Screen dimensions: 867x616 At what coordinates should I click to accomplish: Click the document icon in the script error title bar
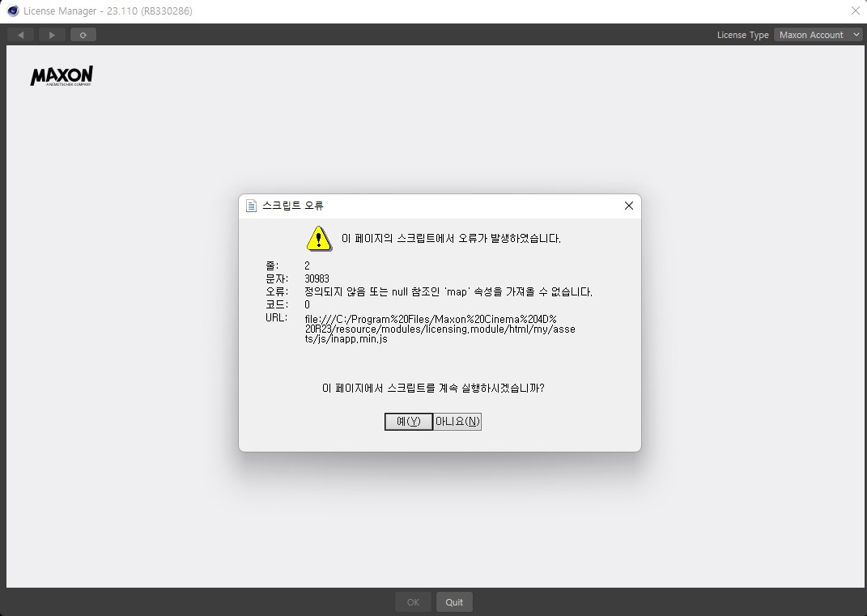(x=251, y=206)
